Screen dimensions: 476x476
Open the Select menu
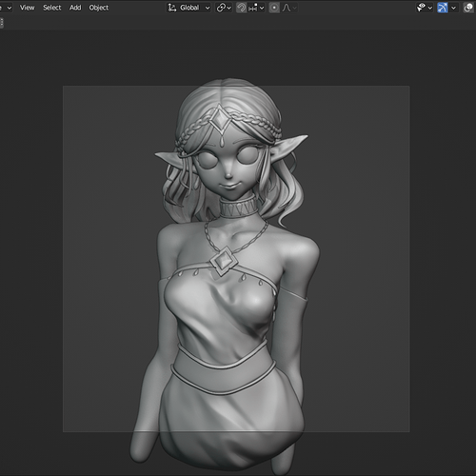pos(52,8)
